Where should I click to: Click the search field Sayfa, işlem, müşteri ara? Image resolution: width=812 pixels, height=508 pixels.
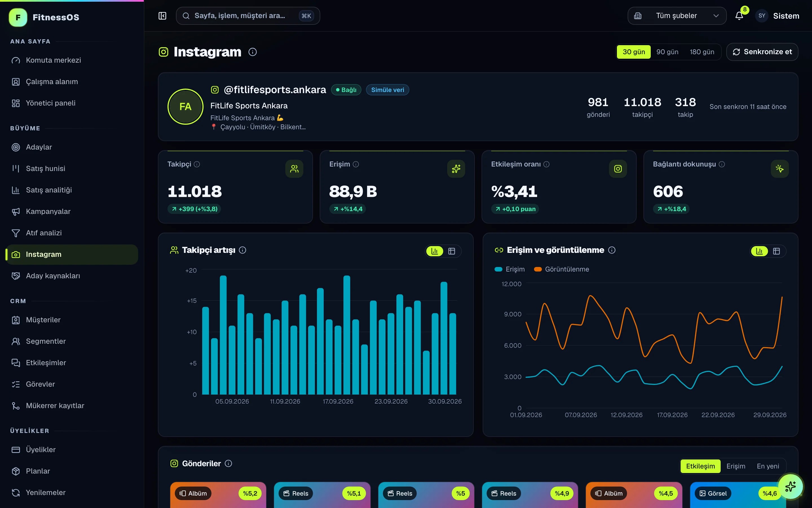click(x=248, y=16)
